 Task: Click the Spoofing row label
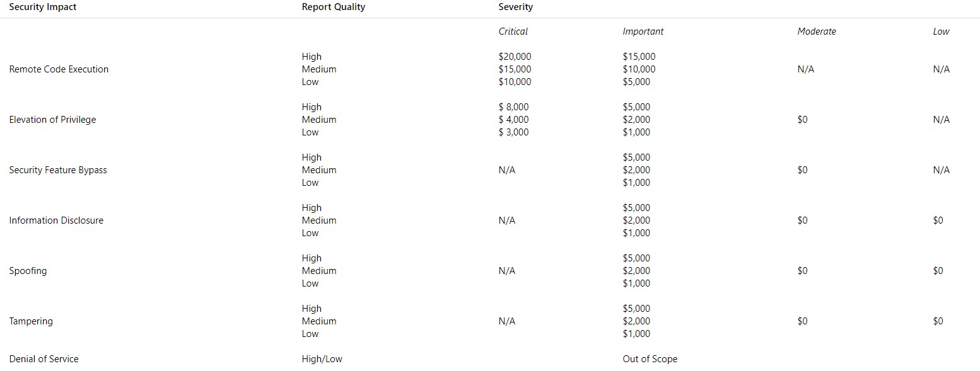tap(28, 271)
